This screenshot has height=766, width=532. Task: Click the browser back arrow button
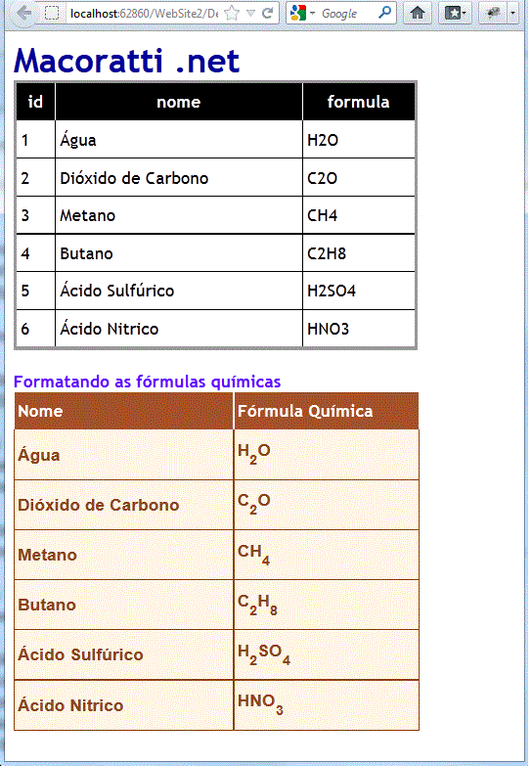tap(22, 13)
